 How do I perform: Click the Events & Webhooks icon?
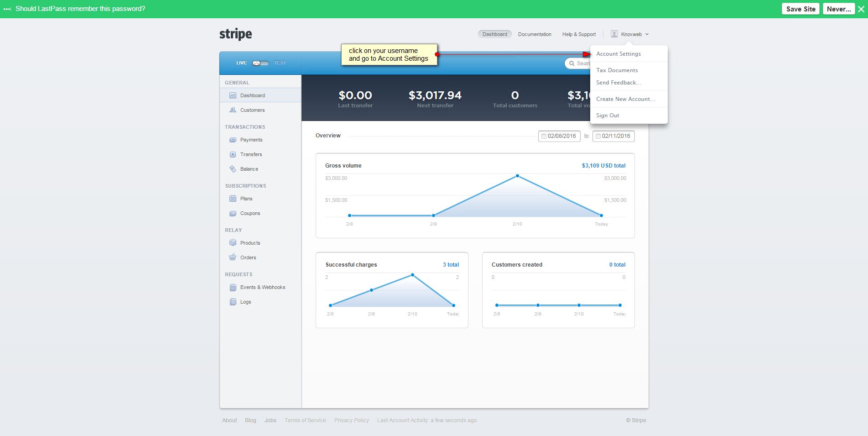(x=233, y=287)
